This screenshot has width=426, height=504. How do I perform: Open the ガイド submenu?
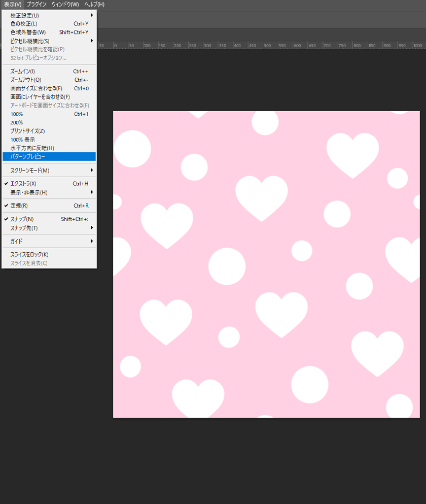coord(17,241)
